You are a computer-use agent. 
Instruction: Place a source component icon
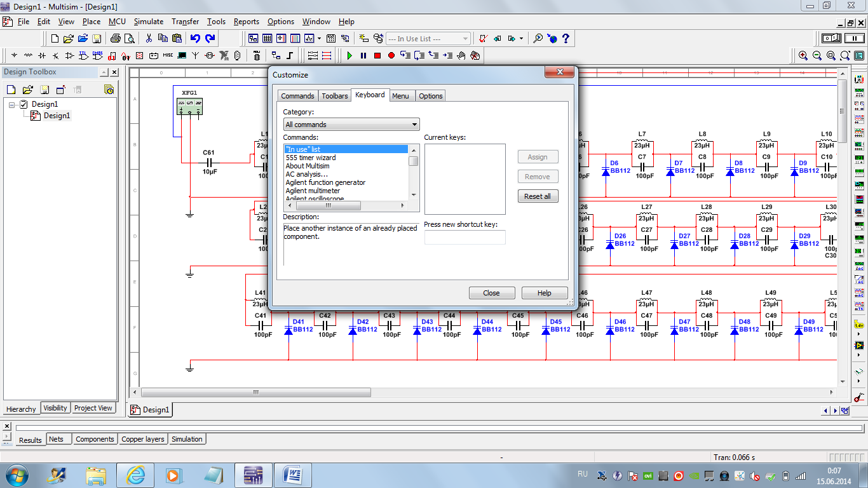click(14, 55)
